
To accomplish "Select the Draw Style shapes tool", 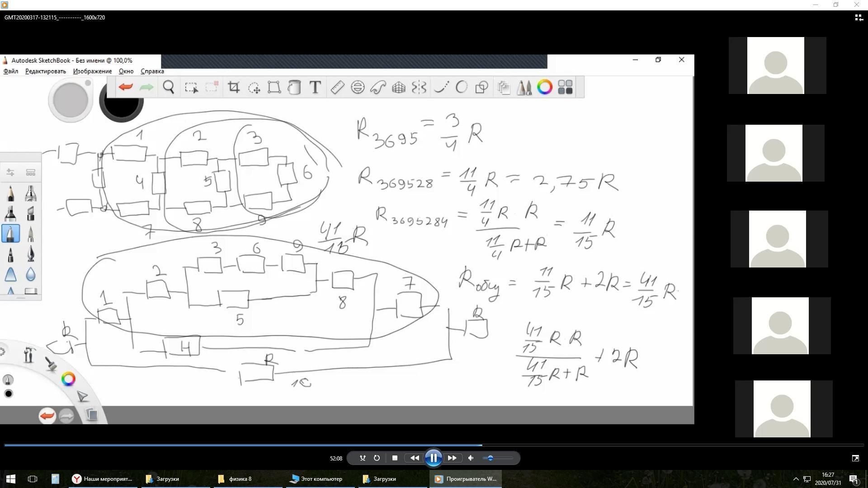I will pos(482,87).
